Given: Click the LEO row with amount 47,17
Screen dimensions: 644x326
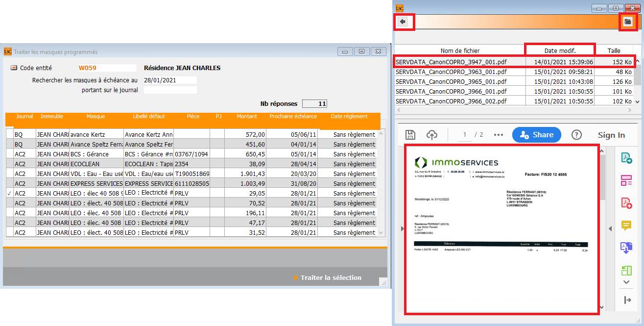Looking at the screenshot, I should click(191, 223).
